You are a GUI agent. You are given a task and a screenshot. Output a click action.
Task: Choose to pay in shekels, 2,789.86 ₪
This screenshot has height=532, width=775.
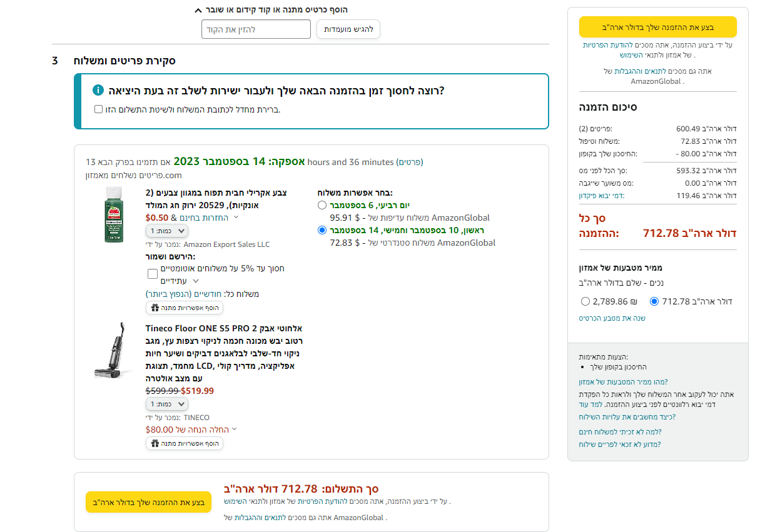585,301
